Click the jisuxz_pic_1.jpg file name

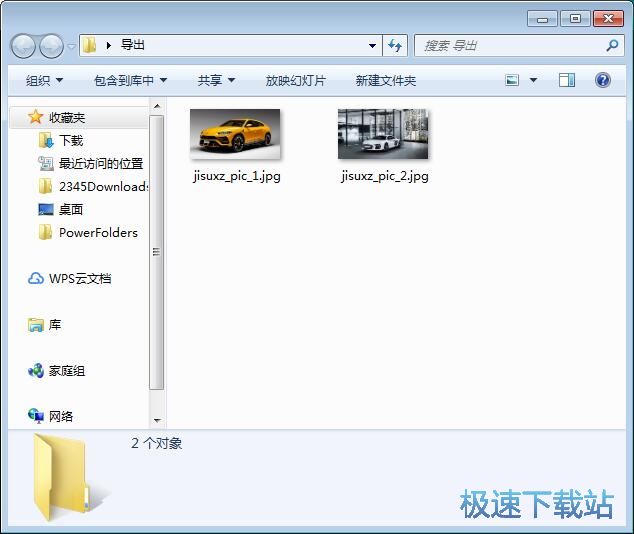[x=237, y=176]
